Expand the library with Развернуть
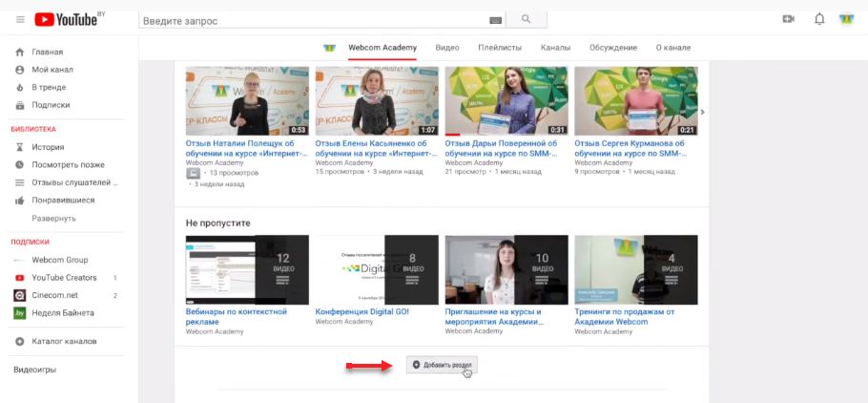The image size is (868, 403). (53, 218)
